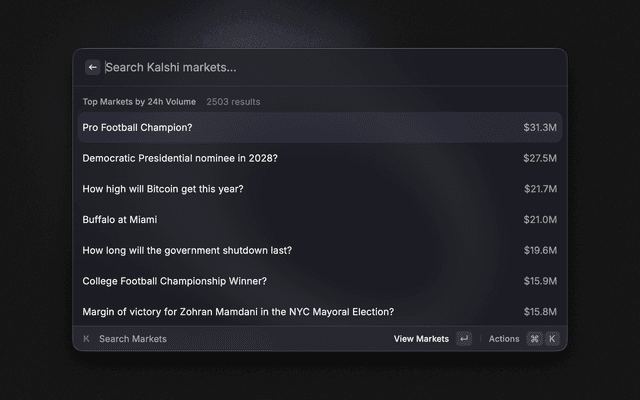This screenshot has width=640, height=400.
Task: Click the back arrow icon
Action: click(x=93, y=67)
